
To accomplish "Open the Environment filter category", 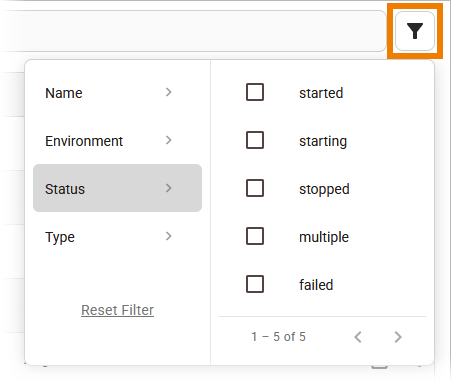I will tap(117, 140).
